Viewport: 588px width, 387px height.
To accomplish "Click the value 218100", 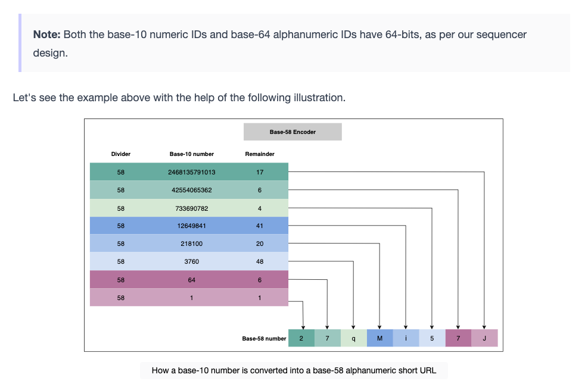I will [192, 244].
